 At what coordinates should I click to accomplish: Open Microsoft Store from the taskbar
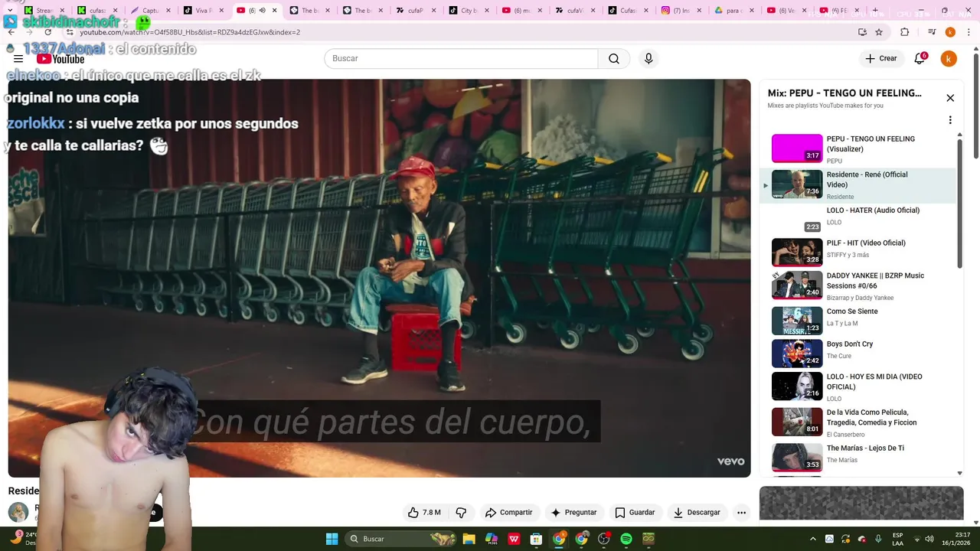(x=536, y=539)
